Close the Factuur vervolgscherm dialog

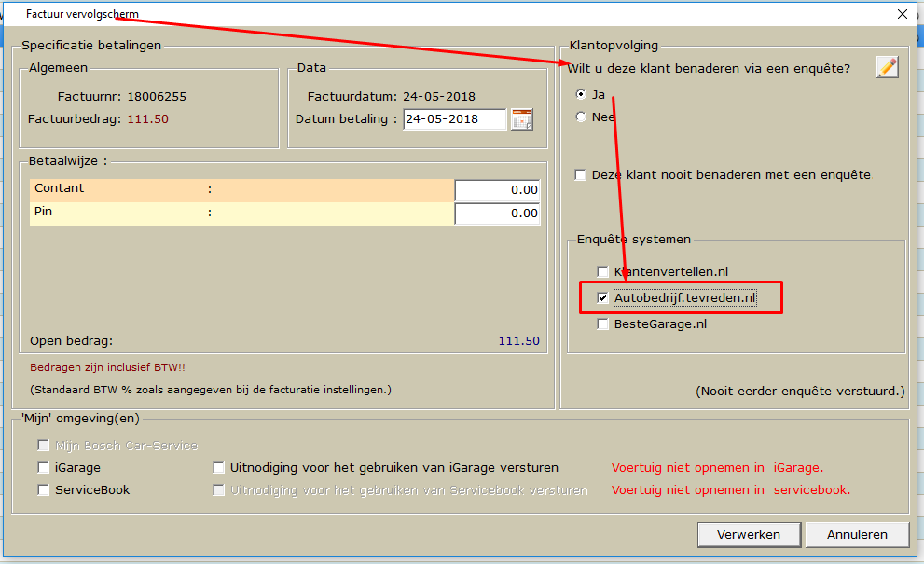pos(902,13)
